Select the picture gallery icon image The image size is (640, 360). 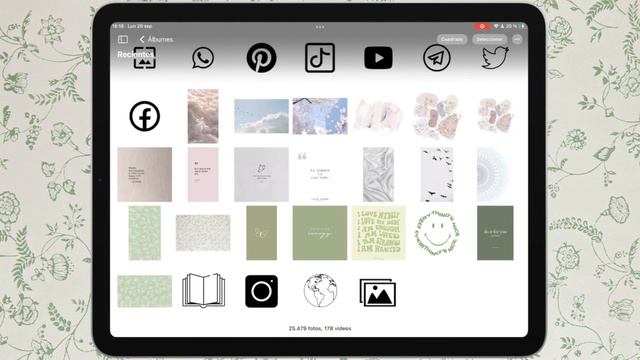pos(378,292)
